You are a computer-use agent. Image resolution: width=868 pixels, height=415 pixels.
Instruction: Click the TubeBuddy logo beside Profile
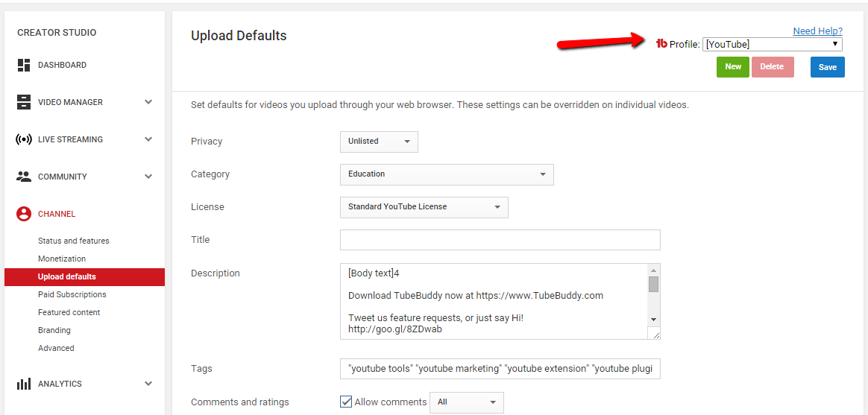tap(661, 44)
